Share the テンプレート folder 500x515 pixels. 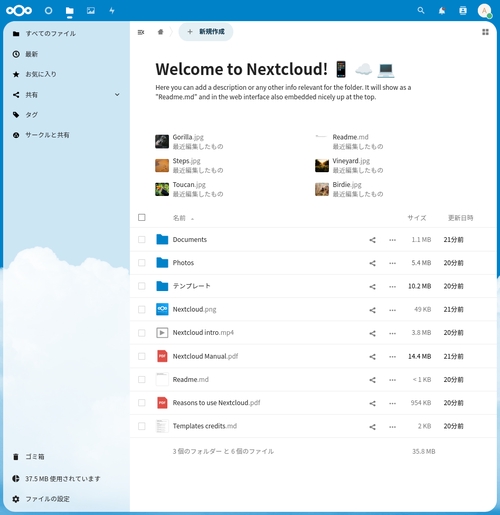(x=372, y=287)
